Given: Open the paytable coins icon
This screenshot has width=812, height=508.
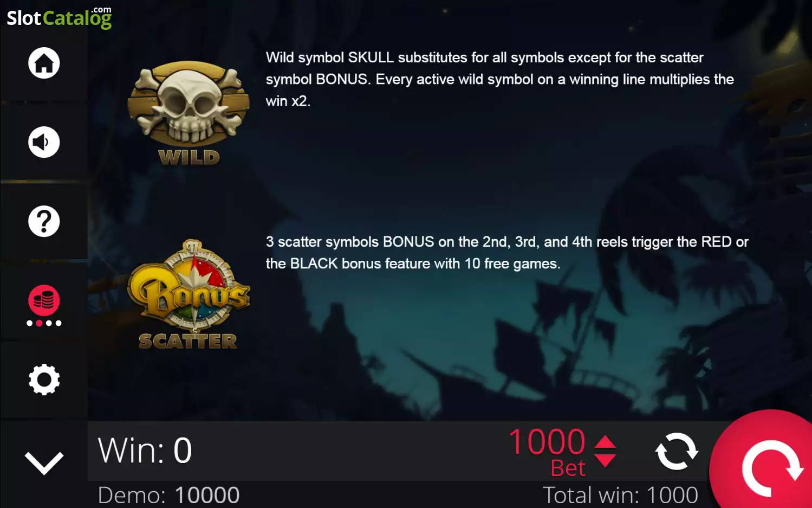Looking at the screenshot, I should (x=44, y=300).
